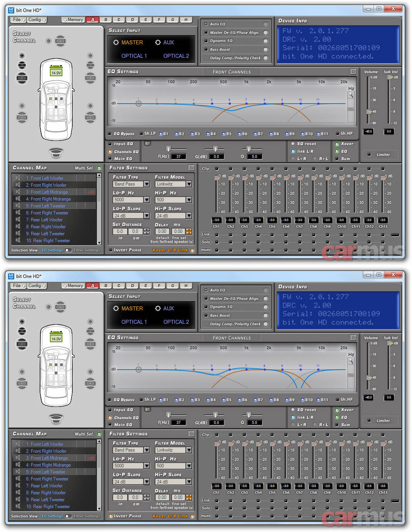Click Channel Map scrollbar down arrow, upper window
The width and height of the screenshot is (412, 532).
point(99,243)
